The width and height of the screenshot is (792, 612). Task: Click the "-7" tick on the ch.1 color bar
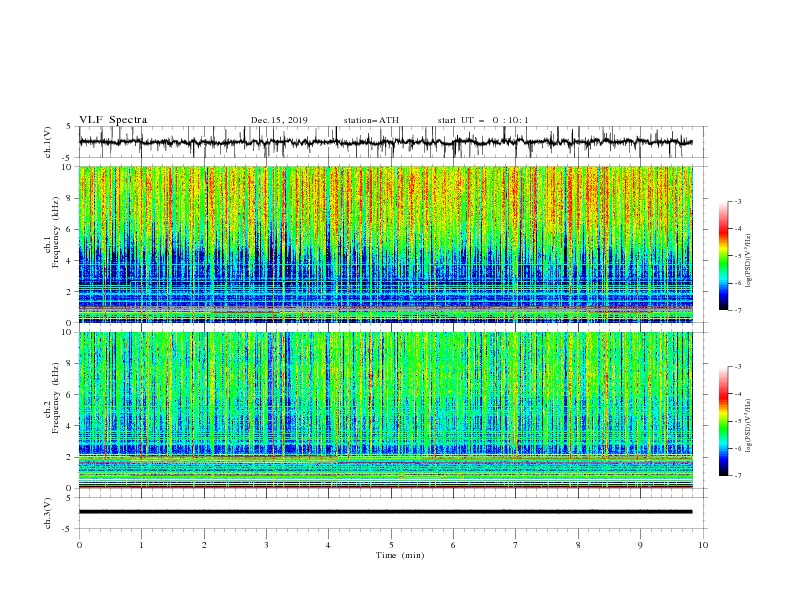(x=738, y=310)
